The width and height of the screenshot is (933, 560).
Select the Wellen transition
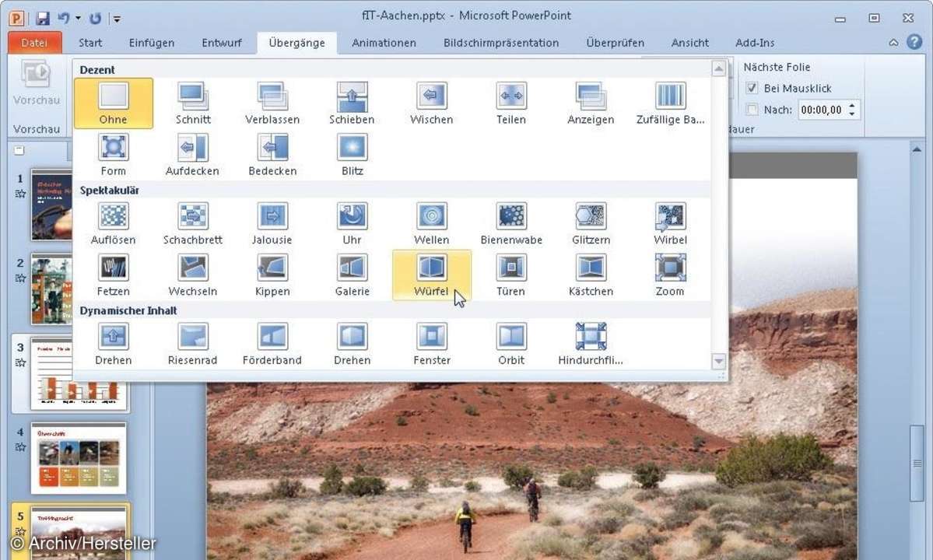(x=432, y=224)
